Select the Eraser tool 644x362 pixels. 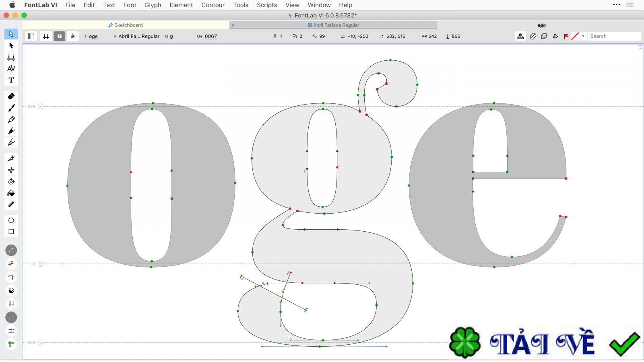click(x=11, y=96)
